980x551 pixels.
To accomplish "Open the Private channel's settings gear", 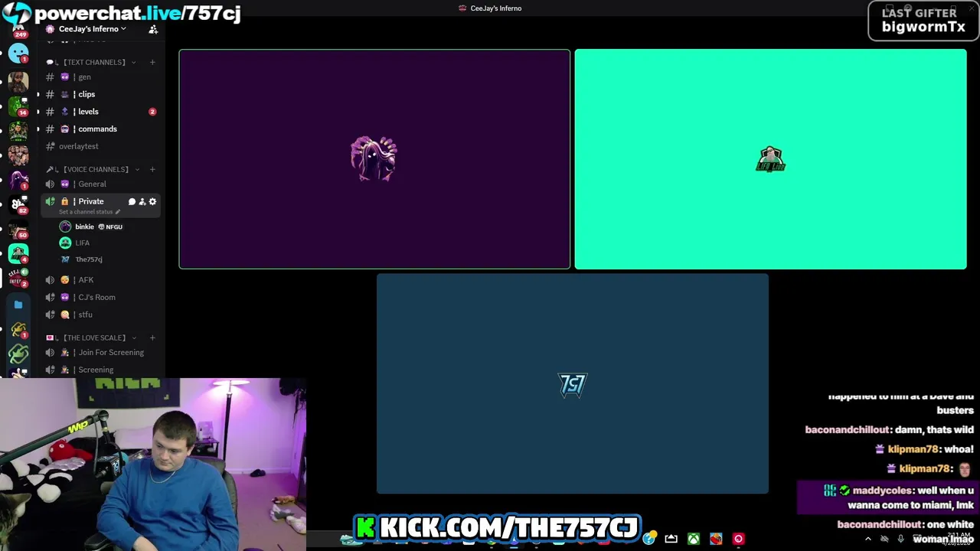I will (x=152, y=202).
